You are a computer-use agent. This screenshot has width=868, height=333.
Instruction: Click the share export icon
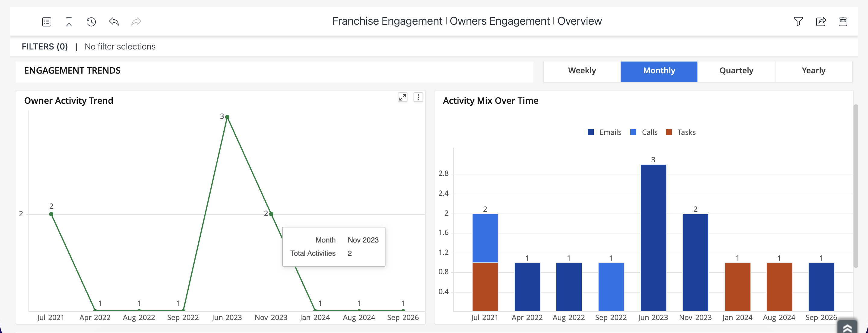pos(821,22)
